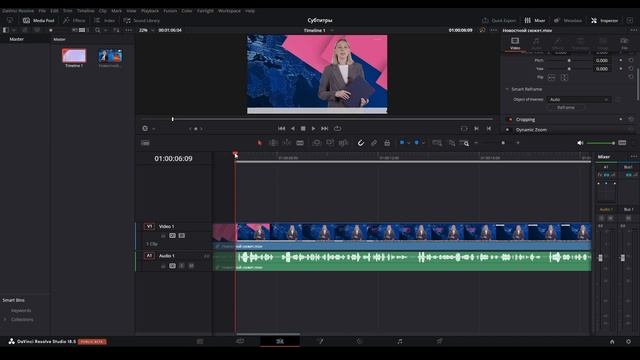Open the Fusion menu
Image resolution: width=640 pixels, height=360 pixels.
170,11
